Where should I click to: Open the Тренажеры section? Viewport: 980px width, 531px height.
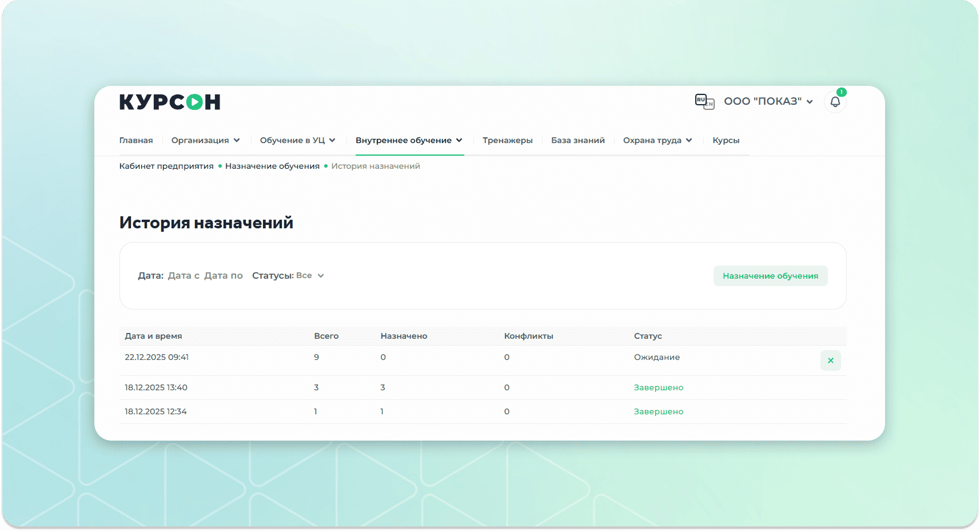coord(507,140)
